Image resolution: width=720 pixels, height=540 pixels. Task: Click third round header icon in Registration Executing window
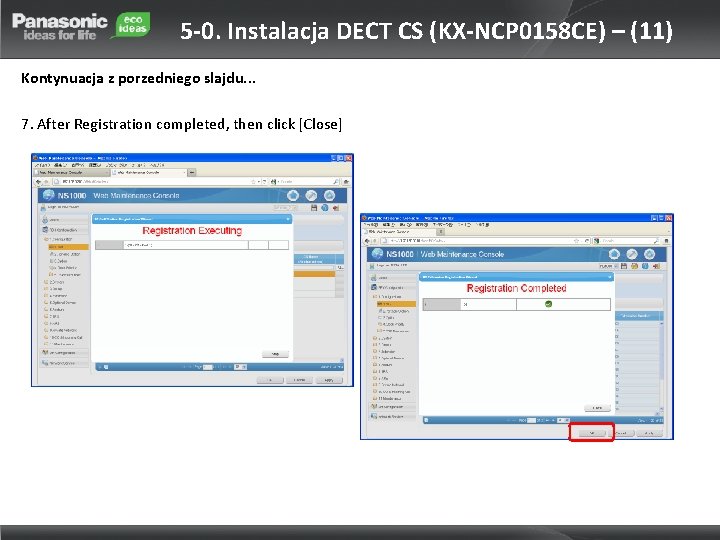click(x=329, y=195)
